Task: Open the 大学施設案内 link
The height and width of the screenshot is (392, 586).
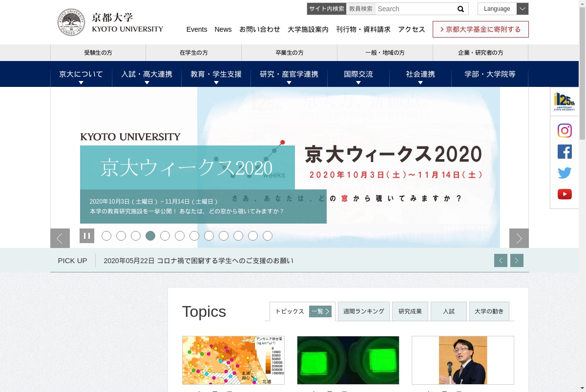Action: pos(308,29)
